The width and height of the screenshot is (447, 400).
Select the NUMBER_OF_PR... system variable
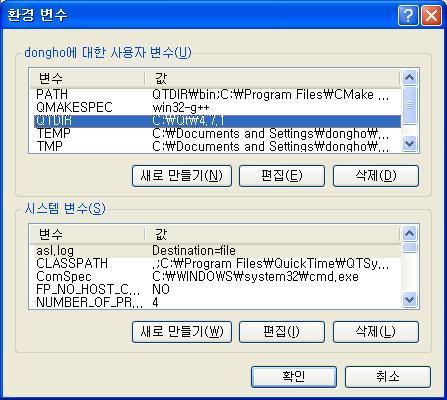(217, 302)
